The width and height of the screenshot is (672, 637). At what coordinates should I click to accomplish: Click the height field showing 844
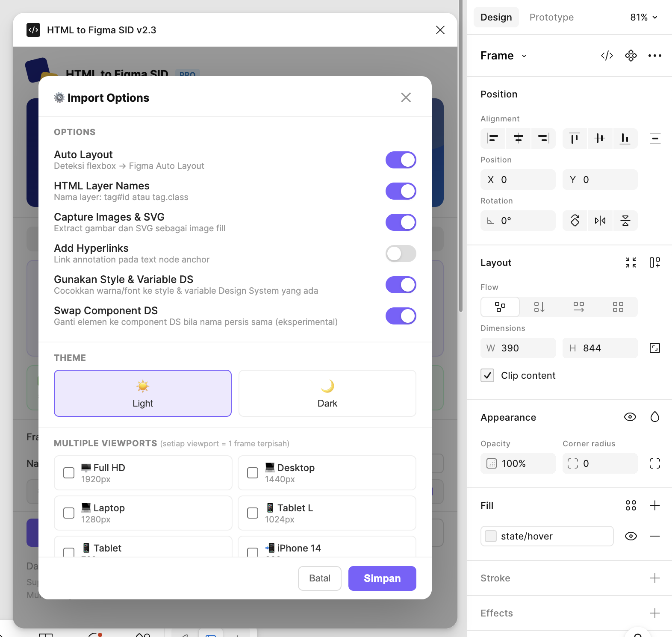tap(600, 348)
